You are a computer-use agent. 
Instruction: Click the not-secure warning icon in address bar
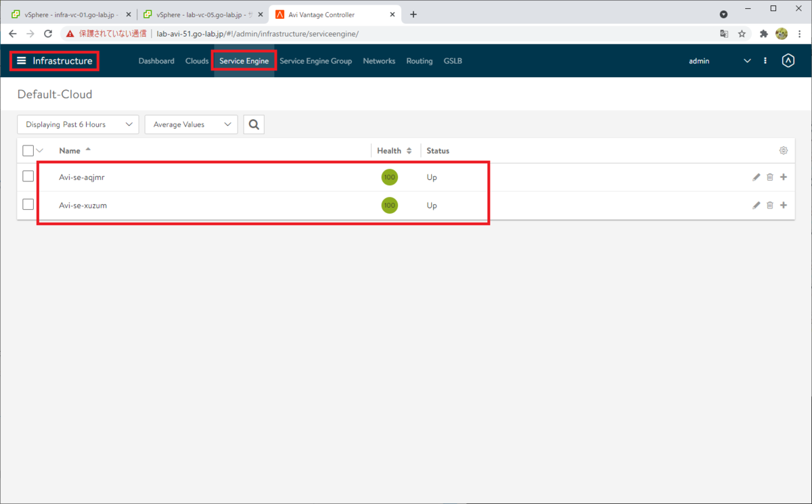(x=70, y=33)
